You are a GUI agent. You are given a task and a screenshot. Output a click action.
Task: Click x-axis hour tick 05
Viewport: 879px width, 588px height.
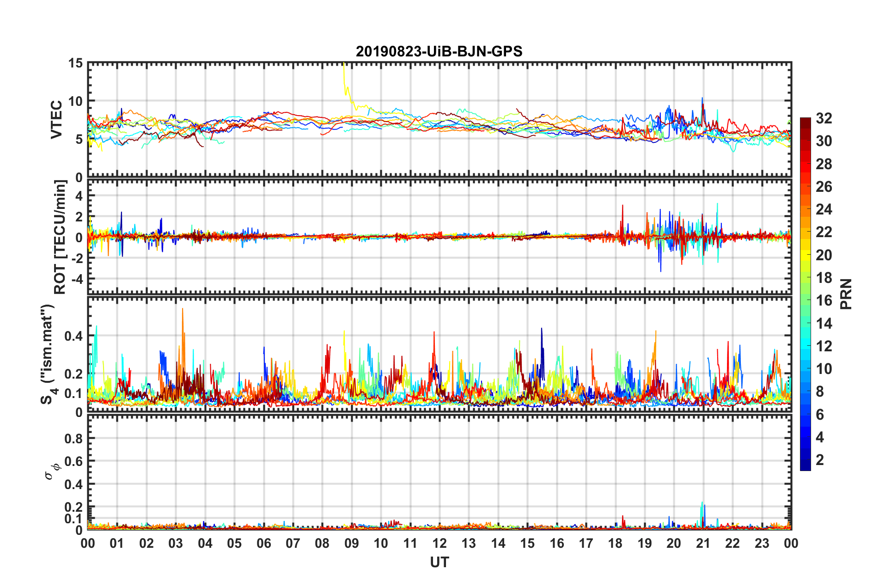point(234,543)
